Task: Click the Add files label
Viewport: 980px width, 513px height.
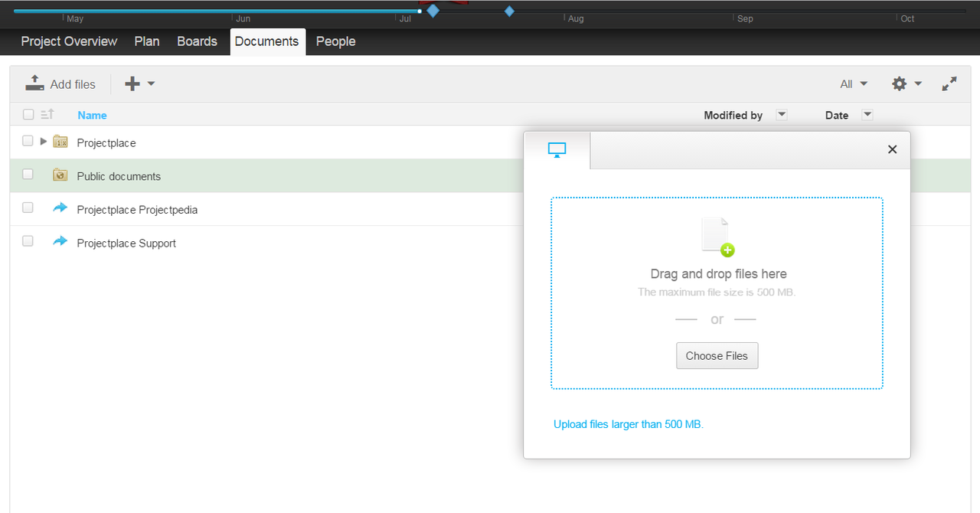Action: [73, 84]
